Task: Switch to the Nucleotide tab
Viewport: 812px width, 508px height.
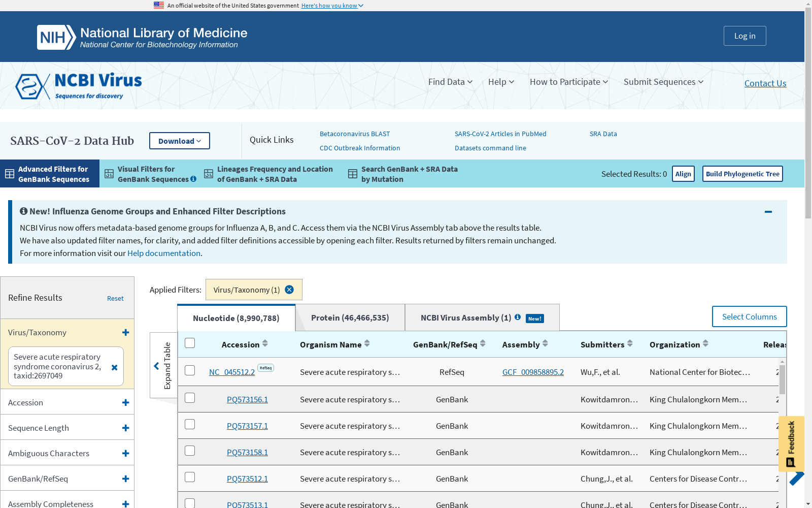Action: tap(236, 318)
